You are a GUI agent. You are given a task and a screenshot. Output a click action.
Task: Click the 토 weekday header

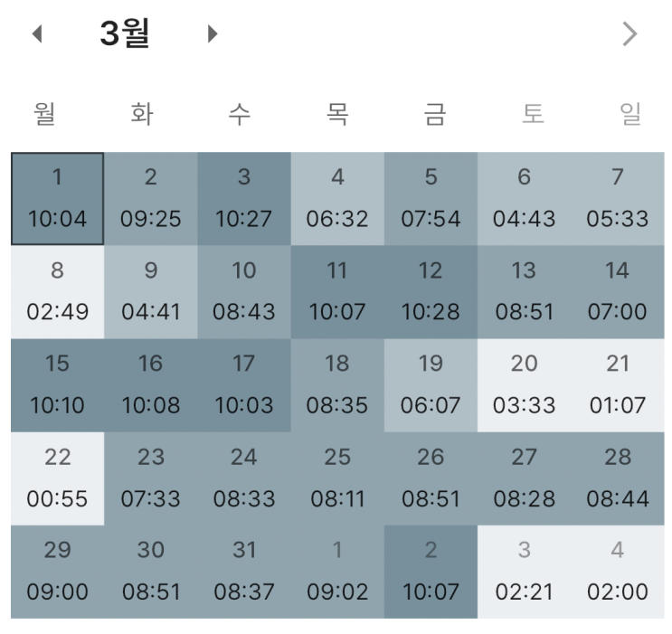pyautogui.click(x=534, y=114)
